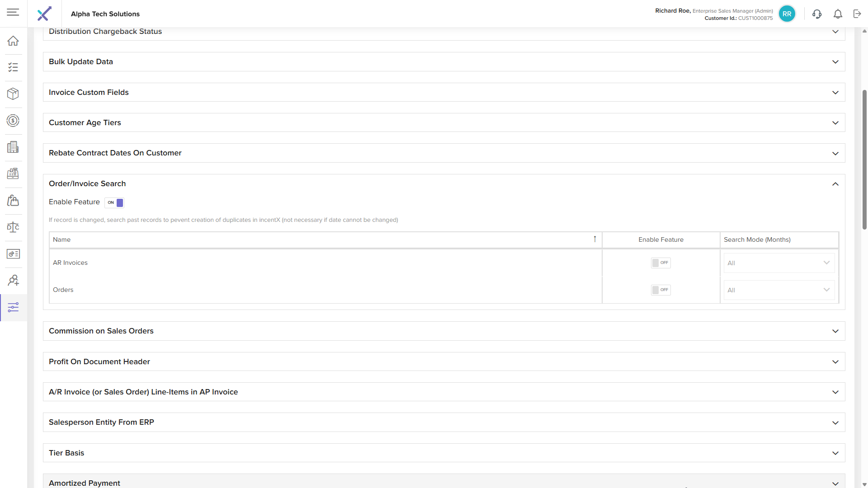Open the home icon in sidebar
Screen dimensions: 868x488
[13, 41]
